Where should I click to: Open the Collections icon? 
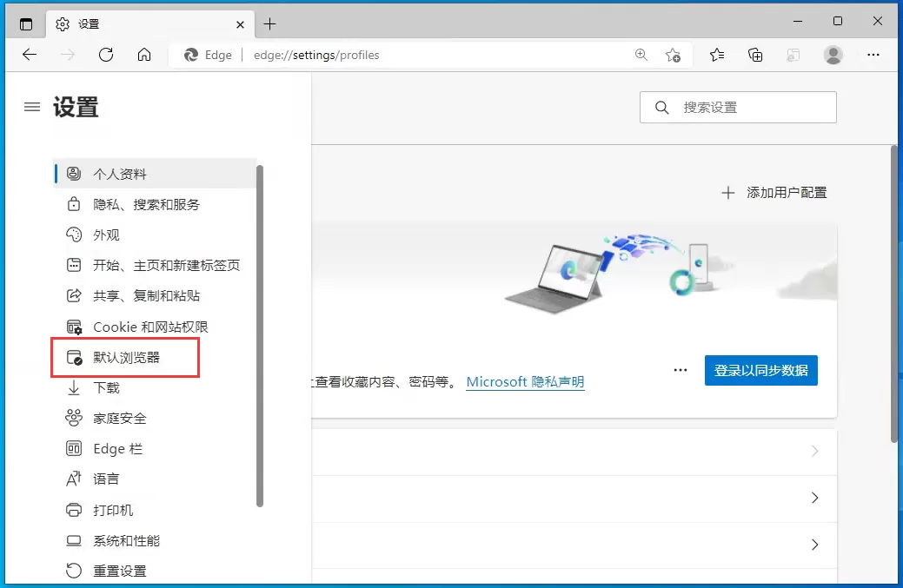[x=755, y=55]
